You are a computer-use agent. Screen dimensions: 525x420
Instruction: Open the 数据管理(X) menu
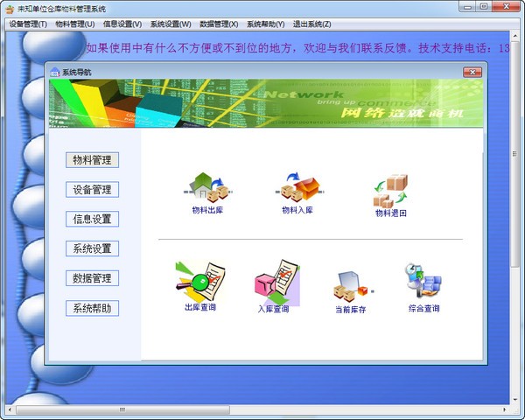click(x=219, y=24)
